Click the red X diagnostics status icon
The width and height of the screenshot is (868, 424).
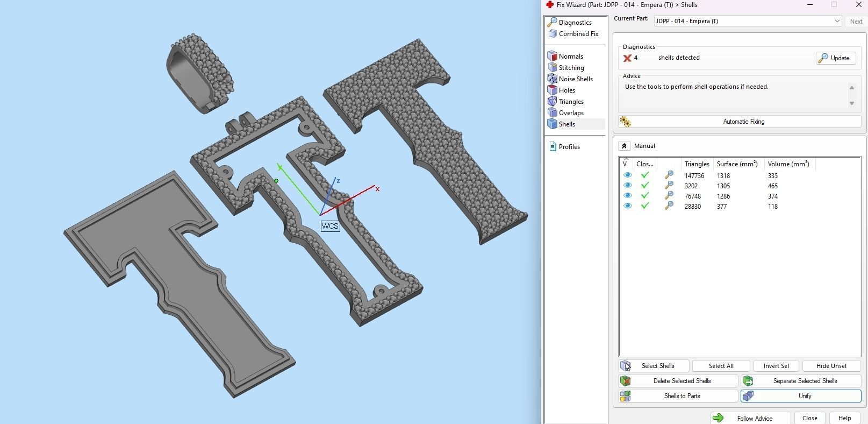(x=627, y=58)
